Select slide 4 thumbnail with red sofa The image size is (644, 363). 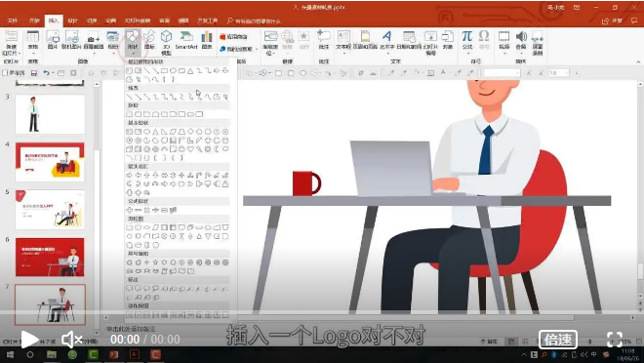[x=50, y=162]
